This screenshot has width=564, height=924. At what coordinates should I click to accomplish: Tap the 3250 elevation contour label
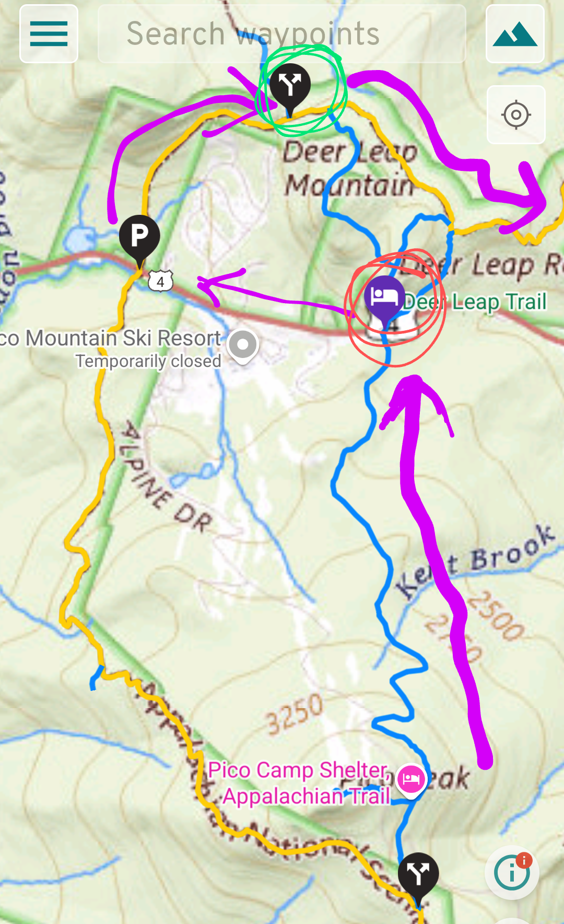pos(294,714)
